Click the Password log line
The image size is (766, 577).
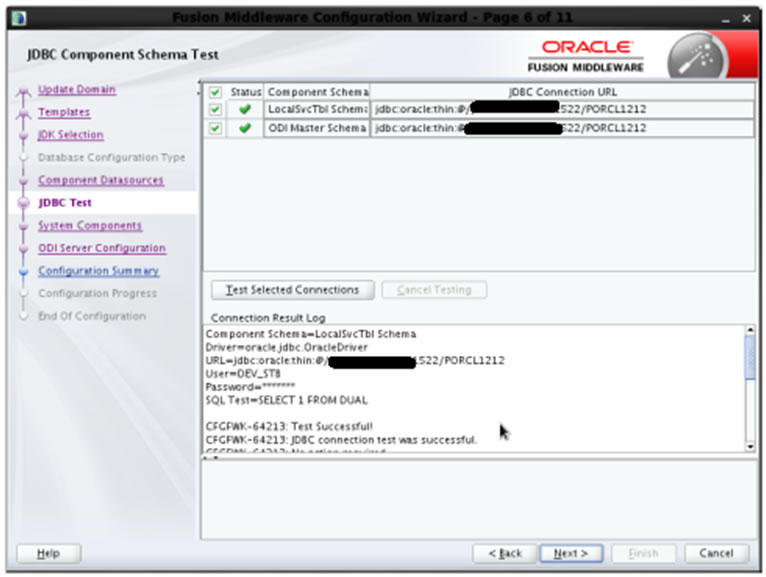click(x=250, y=387)
